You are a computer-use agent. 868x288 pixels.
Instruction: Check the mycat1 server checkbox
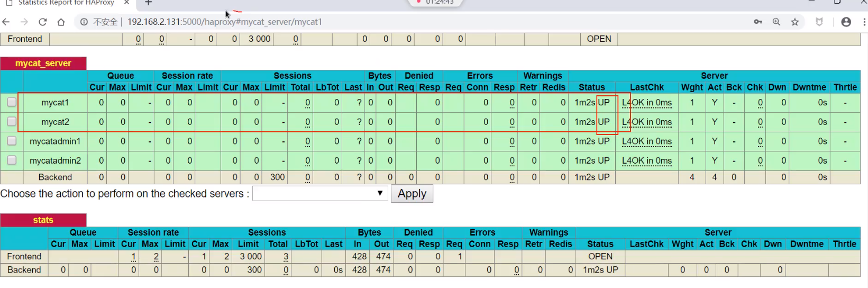pos(12,102)
